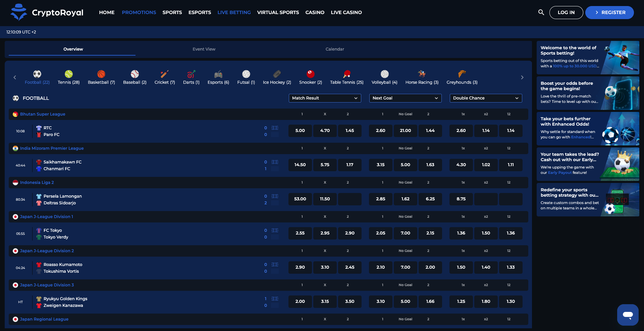Select 1.40 x2 odds Roasso Kumamoto match
Image resolution: width=644 pixels, height=331 pixels.
(x=486, y=267)
